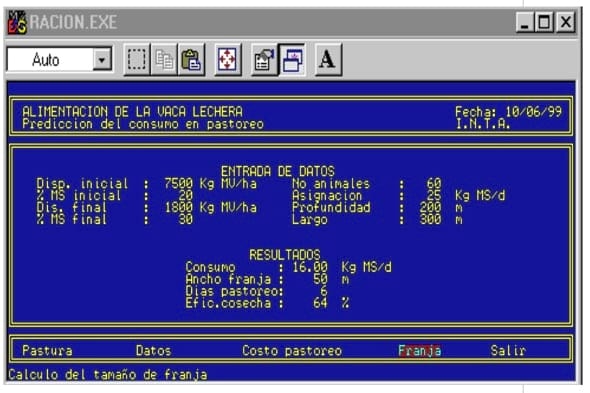
Task: Click the I.N.T.A. text
Action: click(483, 124)
